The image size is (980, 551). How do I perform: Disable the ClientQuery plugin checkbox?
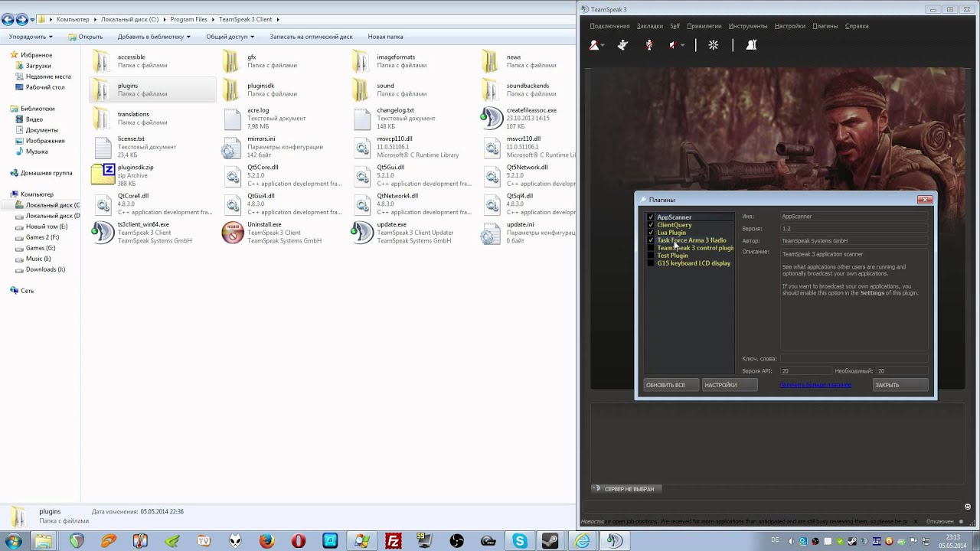click(651, 225)
